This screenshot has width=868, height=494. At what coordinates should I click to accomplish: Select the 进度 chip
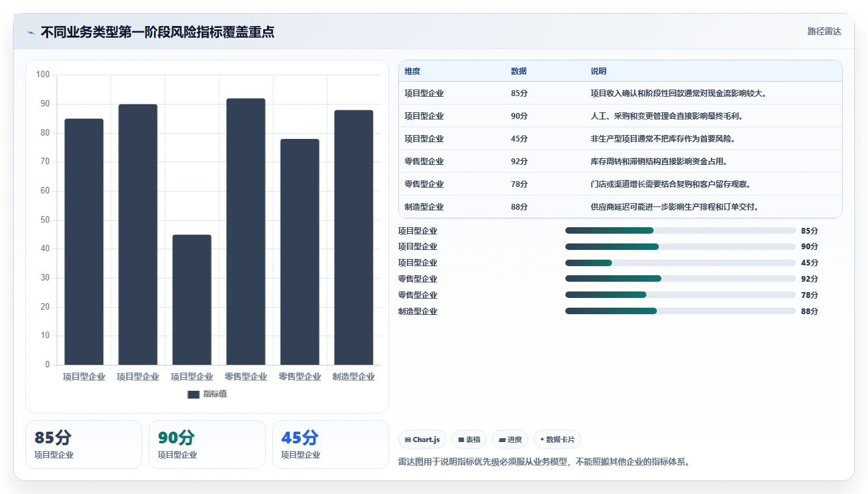click(x=510, y=439)
